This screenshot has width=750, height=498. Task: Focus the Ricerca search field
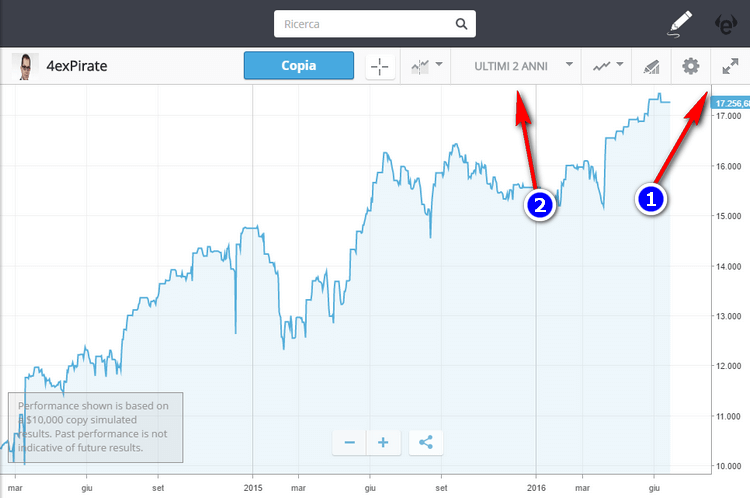pyautogui.click(x=365, y=23)
